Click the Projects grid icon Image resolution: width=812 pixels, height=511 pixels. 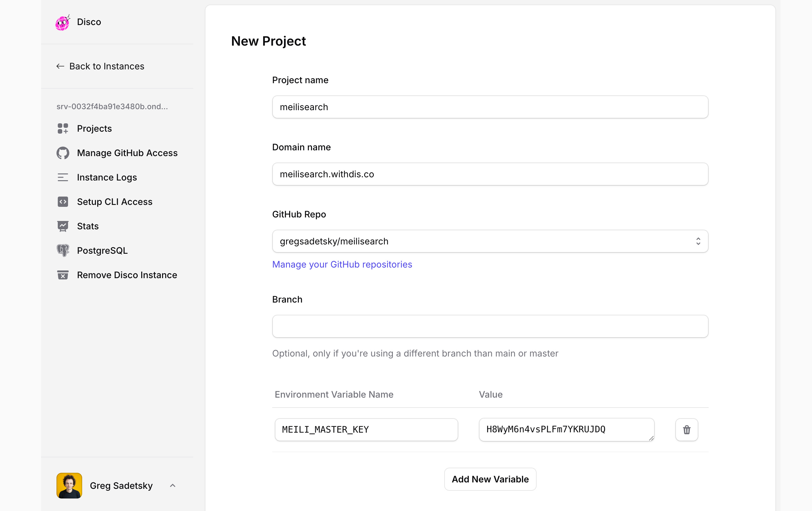pos(63,128)
